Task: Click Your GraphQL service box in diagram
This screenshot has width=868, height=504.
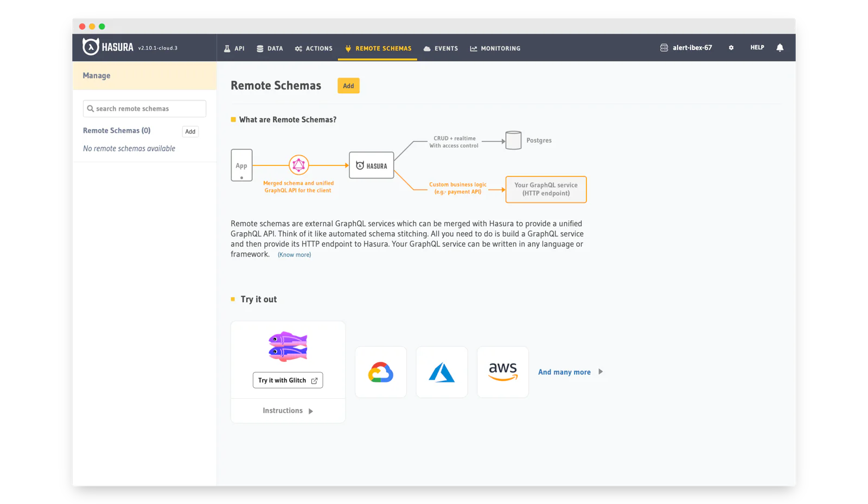Action: pyautogui.click(x=546, y=189)
